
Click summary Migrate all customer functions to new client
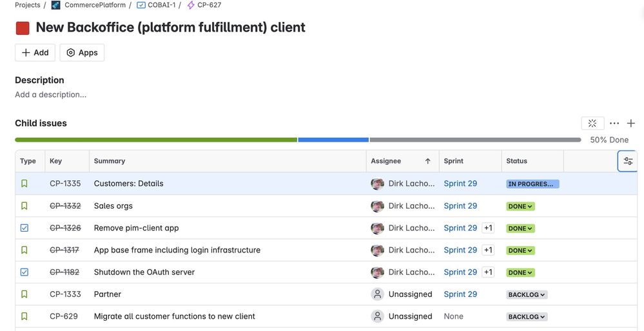[175, 316]
